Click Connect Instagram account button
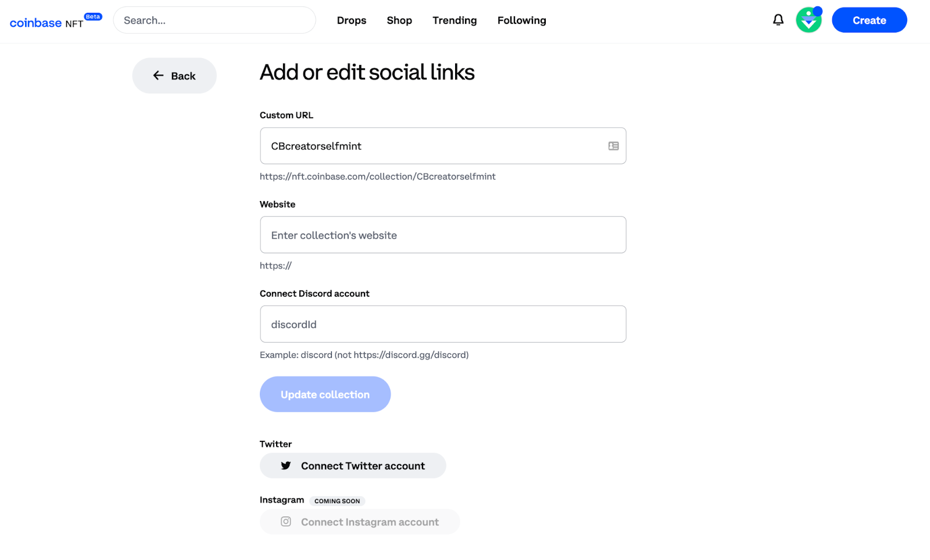930x560 pixels. coord(360,522)
